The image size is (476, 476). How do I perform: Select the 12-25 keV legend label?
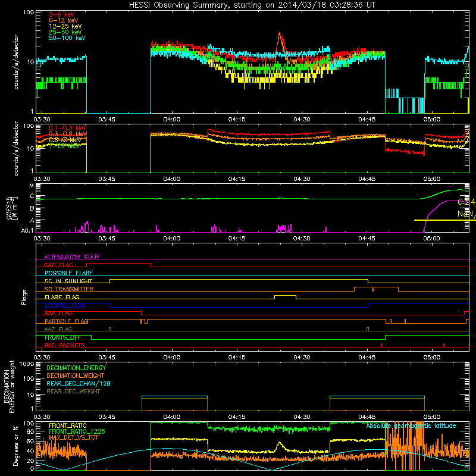tap(65, 26)
